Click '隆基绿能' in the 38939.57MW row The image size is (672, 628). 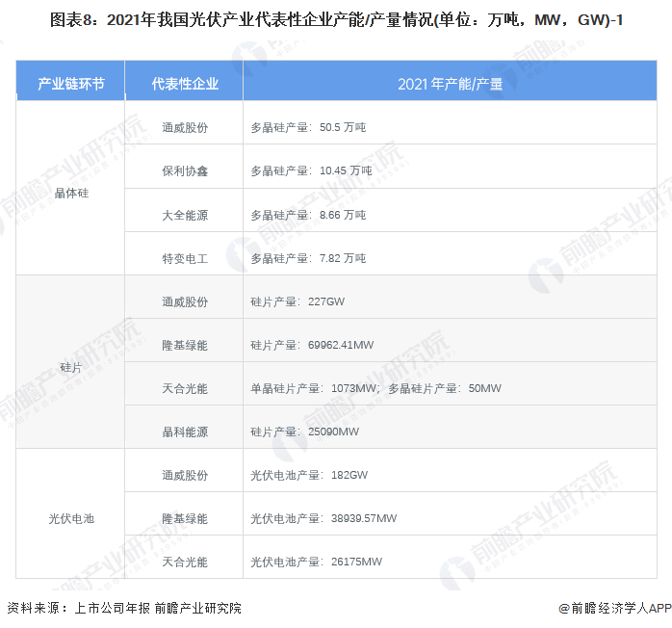[185, 519]
